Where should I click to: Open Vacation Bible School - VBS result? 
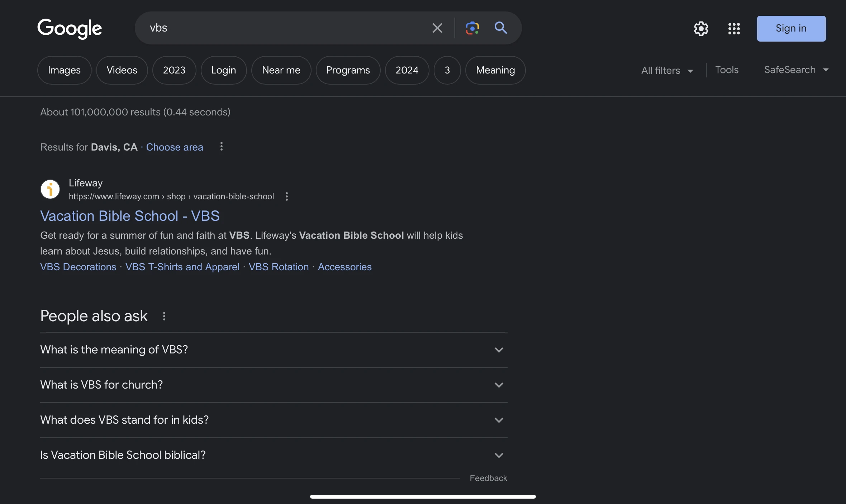pos(130,216)
